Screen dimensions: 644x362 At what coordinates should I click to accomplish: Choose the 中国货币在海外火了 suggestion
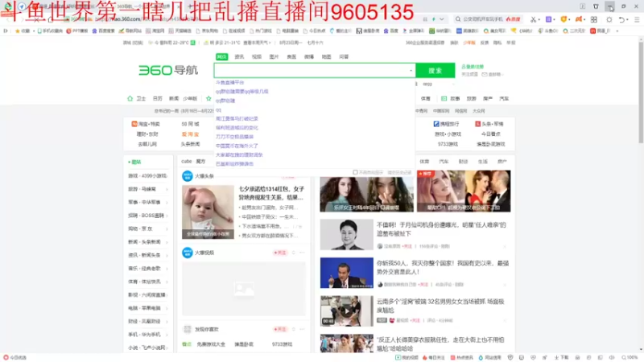point(237,146)
